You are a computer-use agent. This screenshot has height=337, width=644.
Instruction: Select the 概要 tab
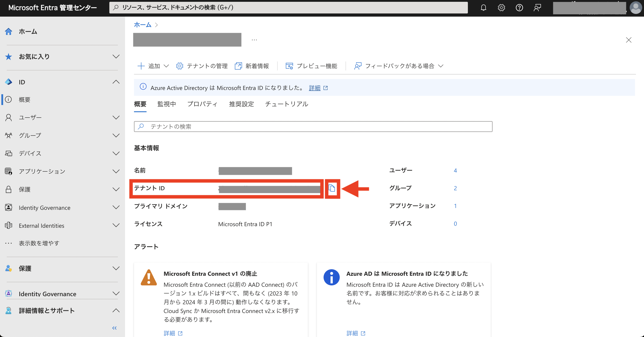pyautogui.click(x=140, y=104)
